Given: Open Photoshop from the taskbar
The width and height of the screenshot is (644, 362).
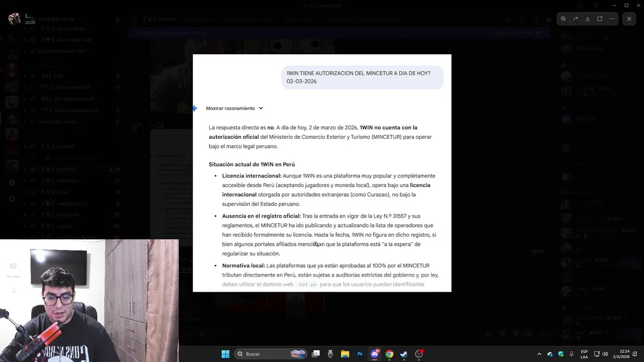Looking at the screenshot, I should [x=360, y=354].
